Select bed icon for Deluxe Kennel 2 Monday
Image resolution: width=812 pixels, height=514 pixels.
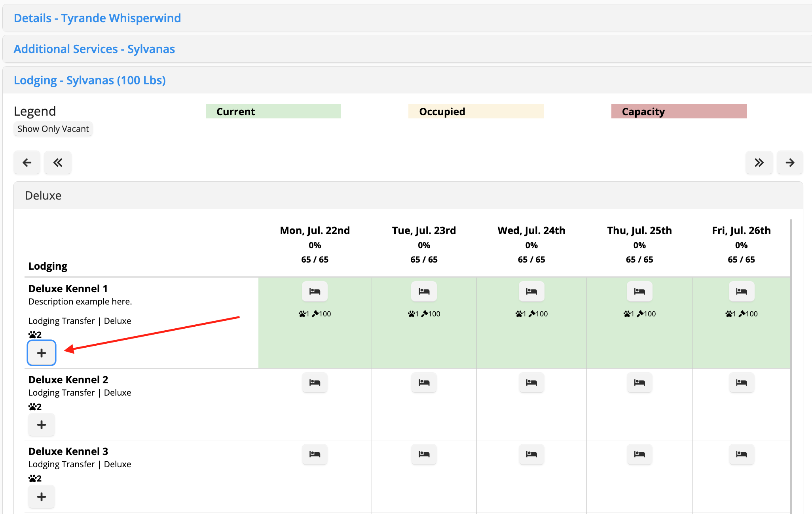click(315, 383)
